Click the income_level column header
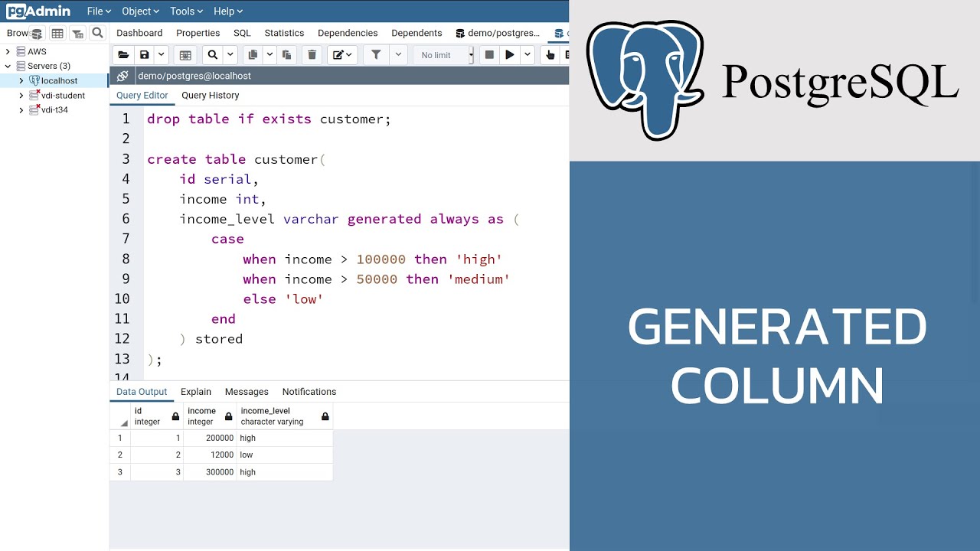Screen dimensions: 980x551 (285, 416)
